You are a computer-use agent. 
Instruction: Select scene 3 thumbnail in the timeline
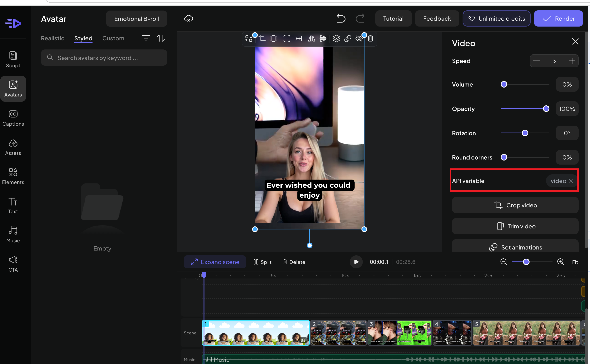click(399, 332)
